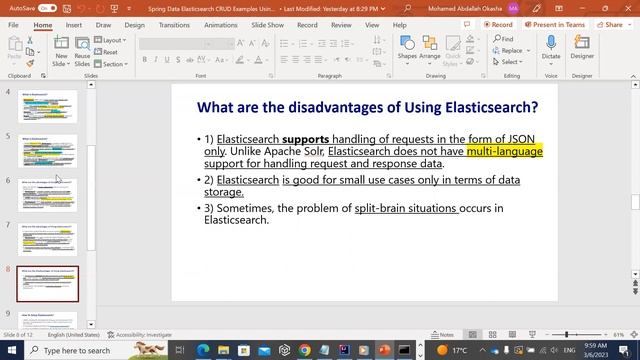Click Present in Teams button
The height and width of the screenshot is (360, 640).
click(555, 24)
